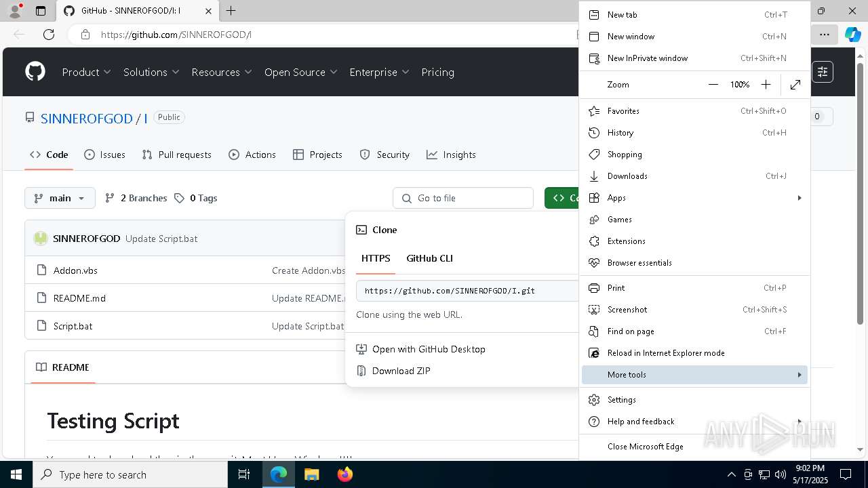Click the GitHub logo icon
The width and height of the screenshot is (868, 488).
[x=35, y=72]
